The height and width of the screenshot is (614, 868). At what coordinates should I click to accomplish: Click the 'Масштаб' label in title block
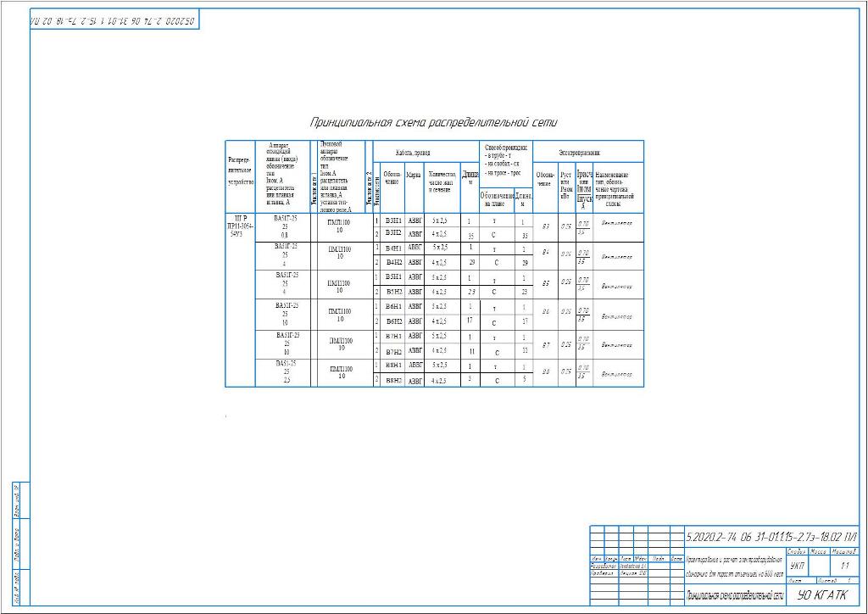point(845,552)
